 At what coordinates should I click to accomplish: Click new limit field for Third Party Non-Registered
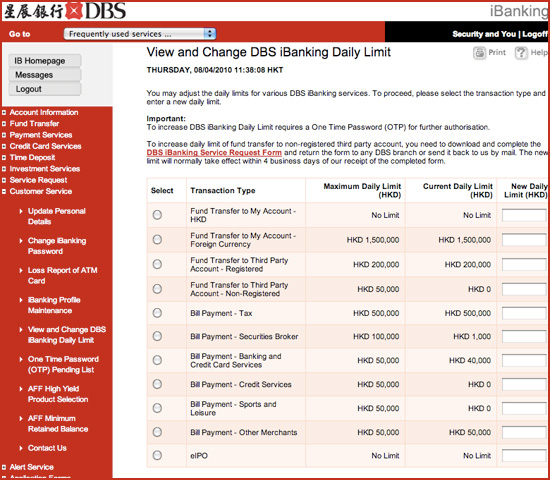[524, 289]
